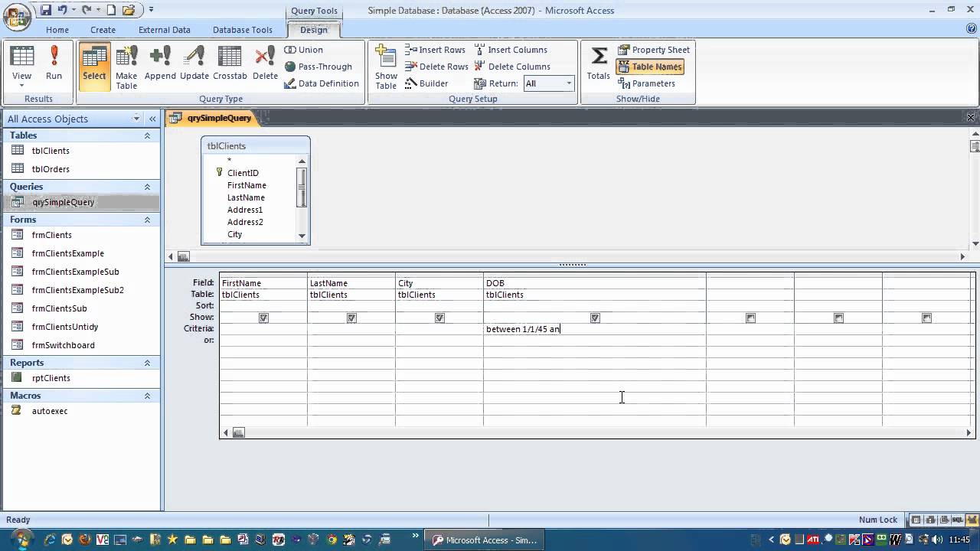Screen dimensions: 980x551
Task: Click scroll-down arrow in tblClients field list
Action: [302, 236]
